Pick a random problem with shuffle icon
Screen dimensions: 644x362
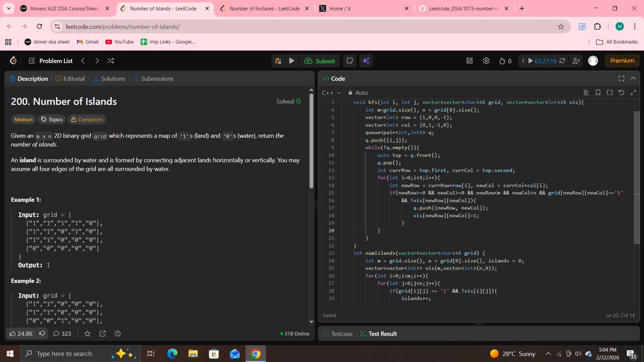[x=111, y=61]
